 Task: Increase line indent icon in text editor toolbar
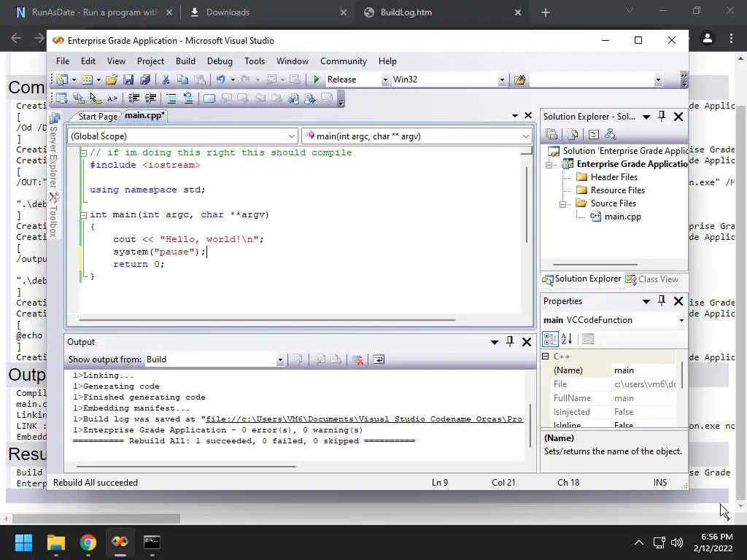[x=150, y=98]
